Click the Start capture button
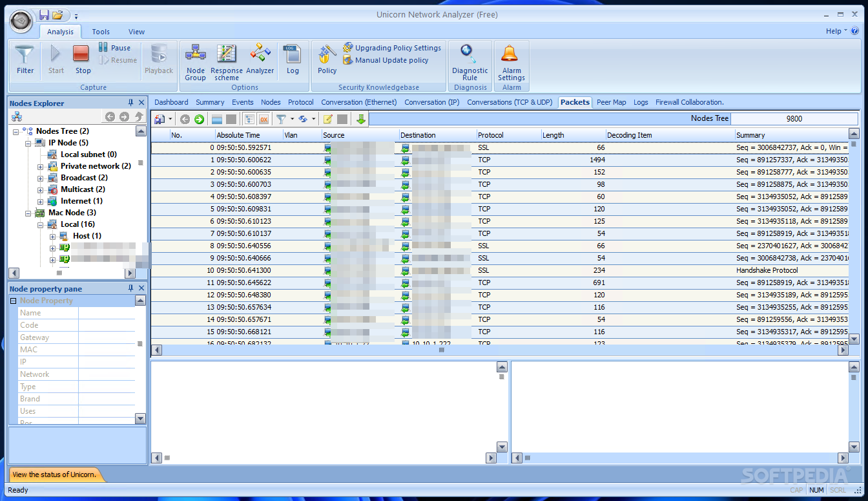The width and height of the screenshot is (868, 501). coord(56,59)
